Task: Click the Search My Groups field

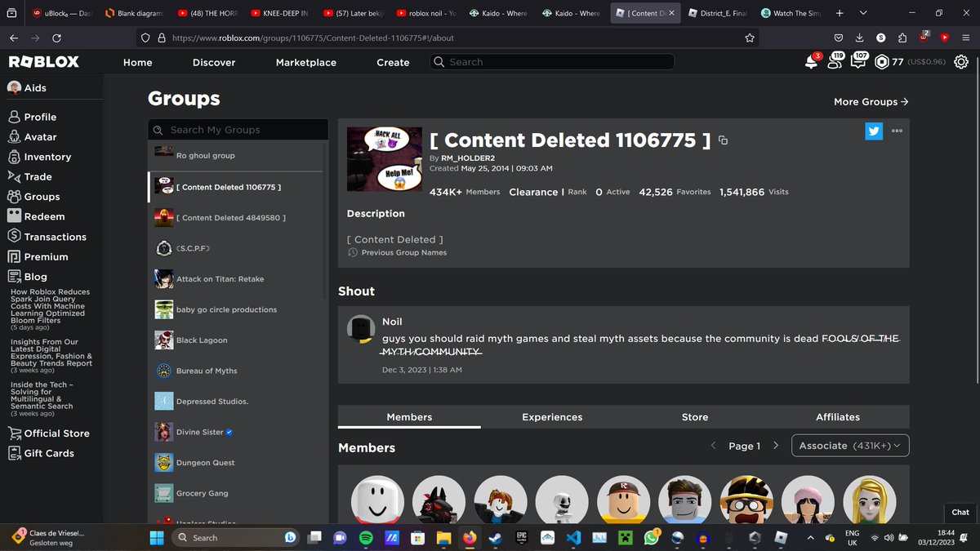Action: [238, 130]
